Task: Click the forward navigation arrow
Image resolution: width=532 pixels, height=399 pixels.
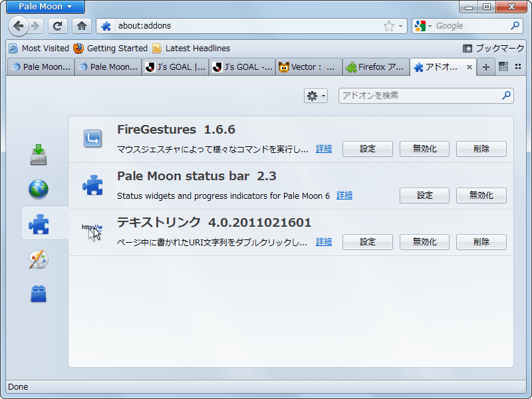Action: [x=36, y=26]
